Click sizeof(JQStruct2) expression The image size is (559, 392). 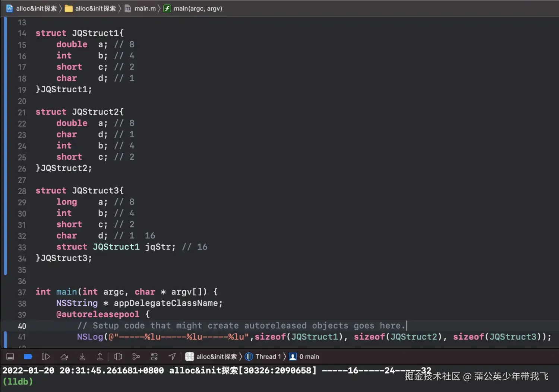[x=398, y=337]
